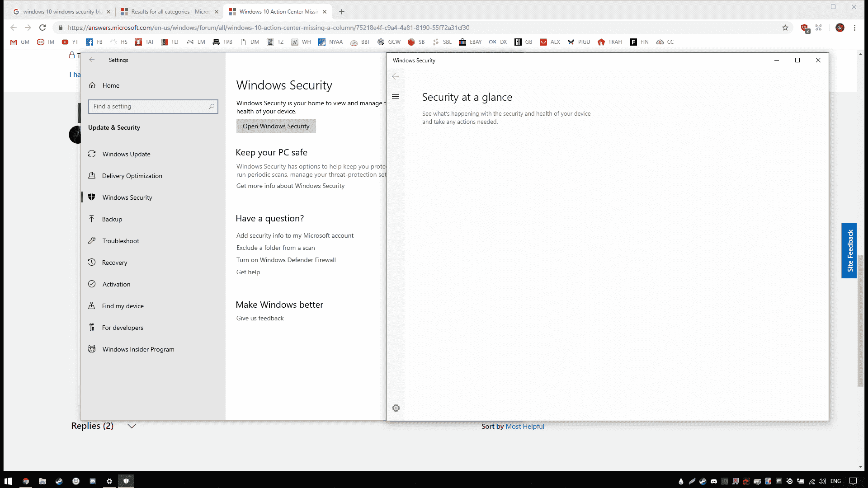Image resolution: width=868 pixels, height=488 pixels.
Task: Click the Settings window back arrow
Action: pyautogui.click(x=92, y=60)
